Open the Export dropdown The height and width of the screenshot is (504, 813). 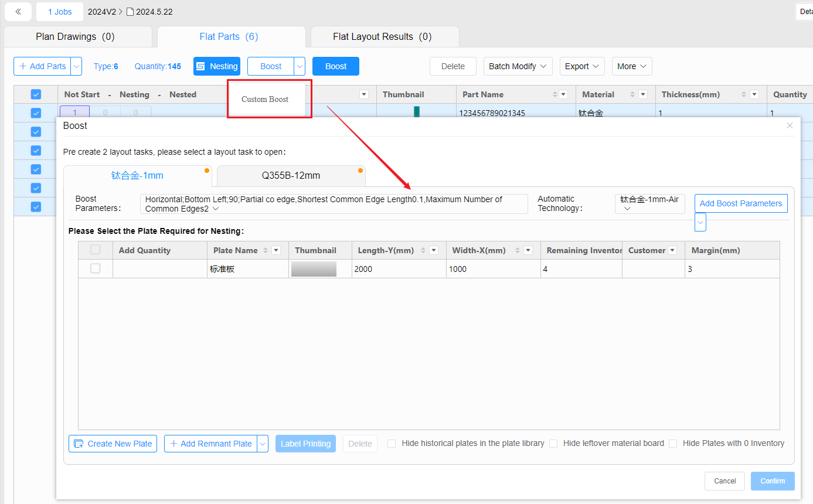click(x=583, y=66)
